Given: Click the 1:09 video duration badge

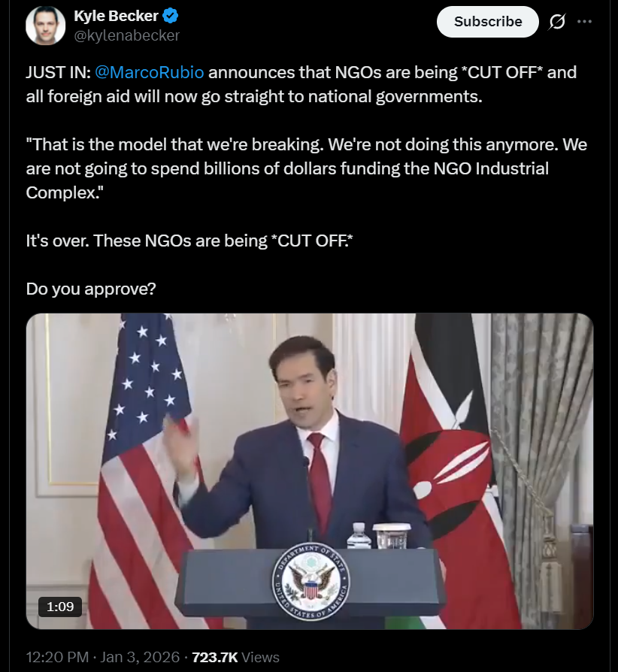Looking at the screenshot, I should 60,606.
